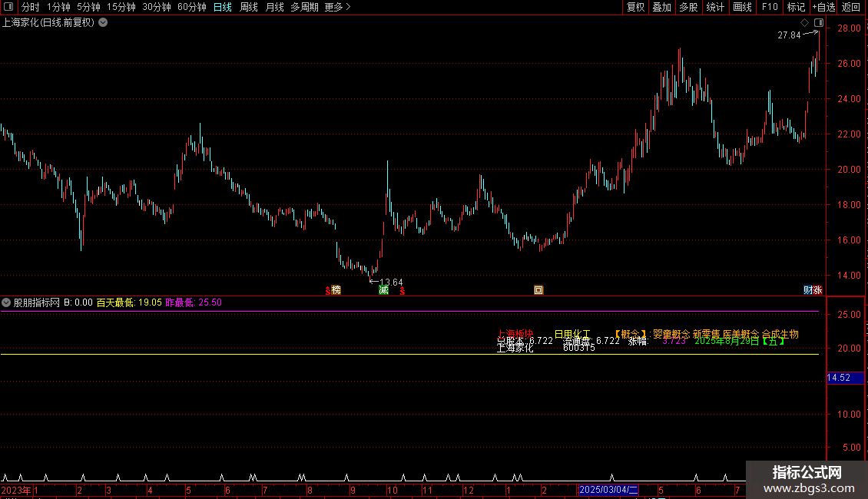Open dropdown next to 上海家化(日线.前复权)
This screenshot has width=868, height=499.
point(103,23)
